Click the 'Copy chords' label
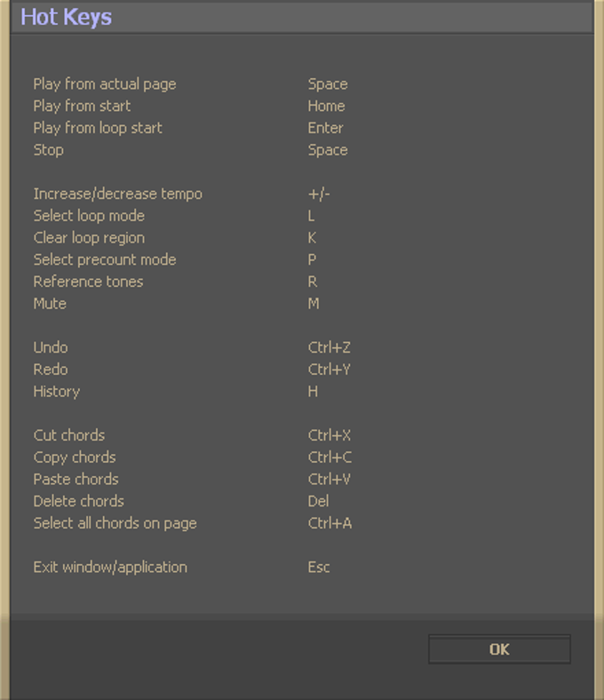604x700 pixels. (x=75, y=457)
